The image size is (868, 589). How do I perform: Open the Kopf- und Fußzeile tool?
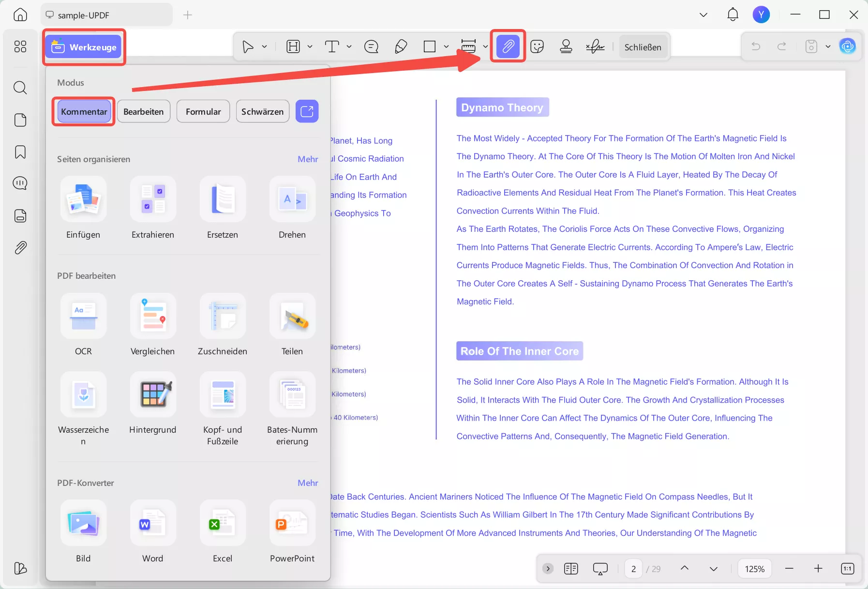[x=223, y=409]
